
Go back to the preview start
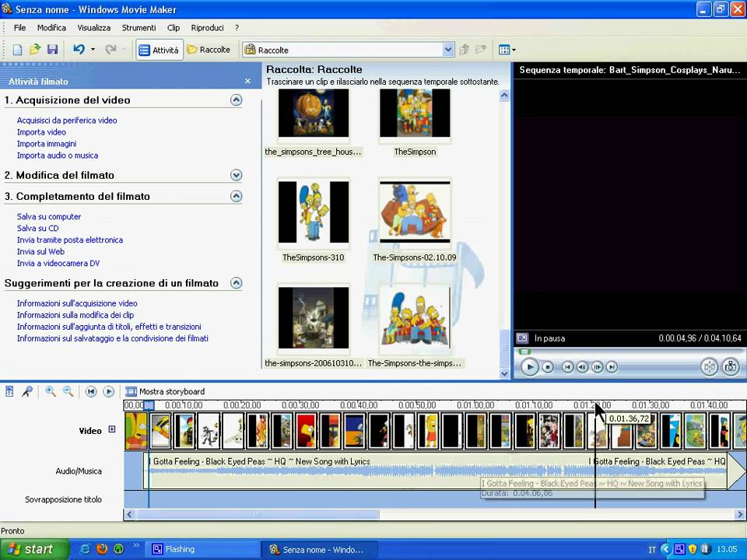567,366
